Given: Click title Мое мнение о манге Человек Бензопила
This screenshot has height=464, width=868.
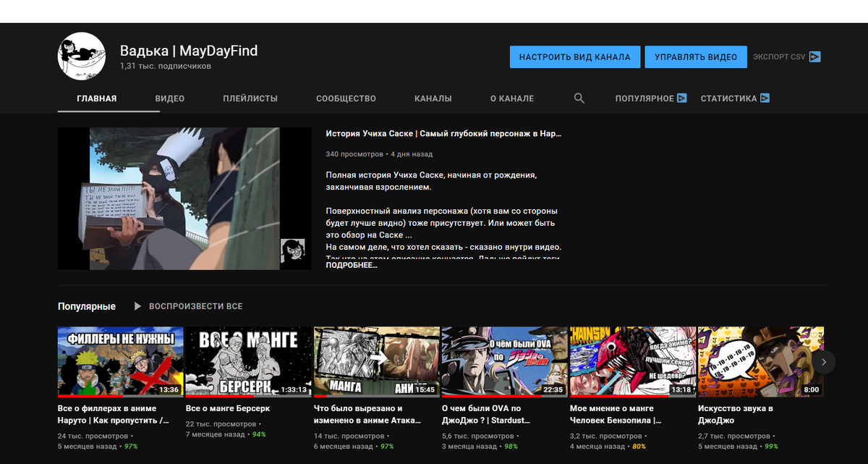Looking at the screenshot, I should (616, 414).
